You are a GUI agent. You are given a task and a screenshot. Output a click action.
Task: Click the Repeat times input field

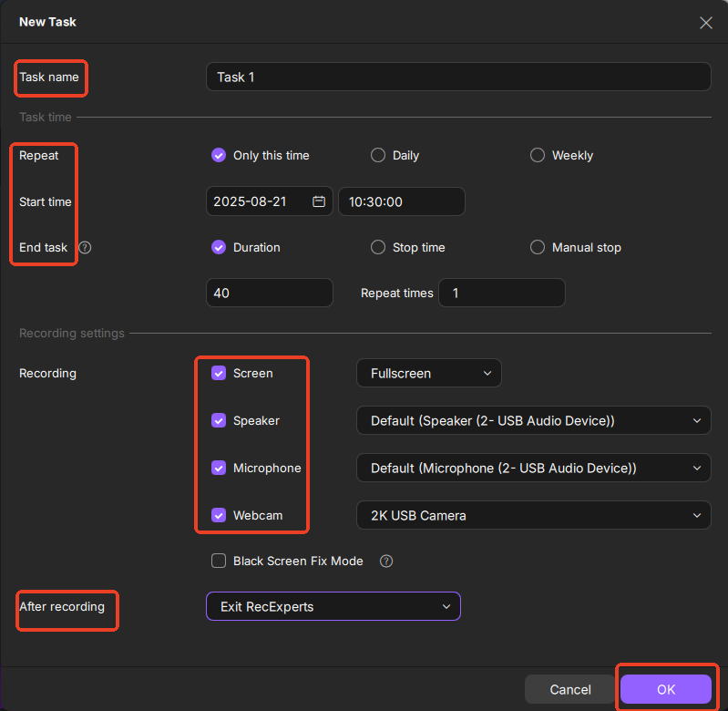click(502, 293)
